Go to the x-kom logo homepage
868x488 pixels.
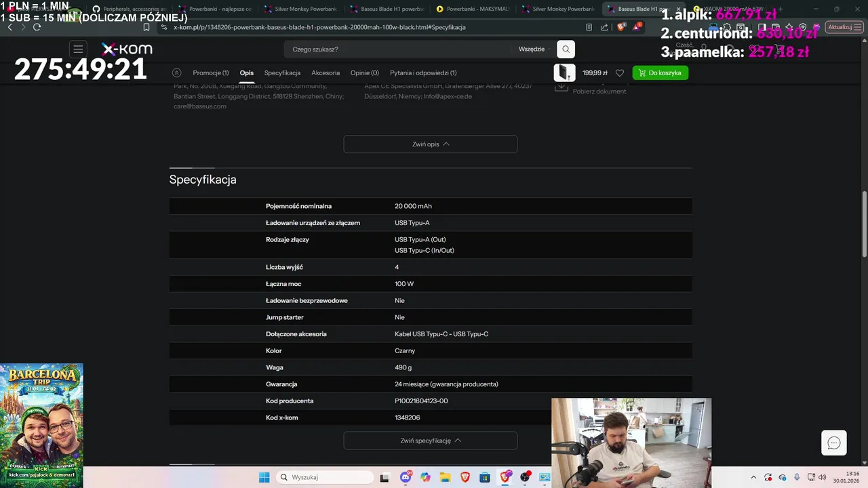pos(127,49)
